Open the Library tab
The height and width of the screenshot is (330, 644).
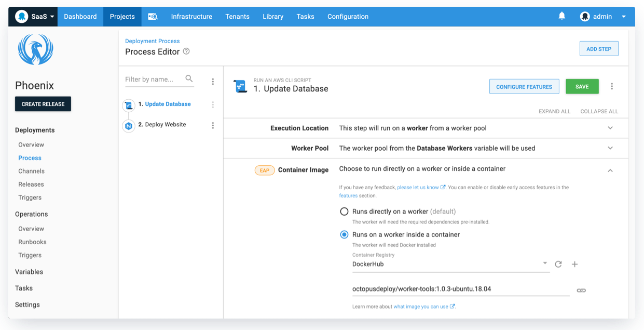[273, 17]
